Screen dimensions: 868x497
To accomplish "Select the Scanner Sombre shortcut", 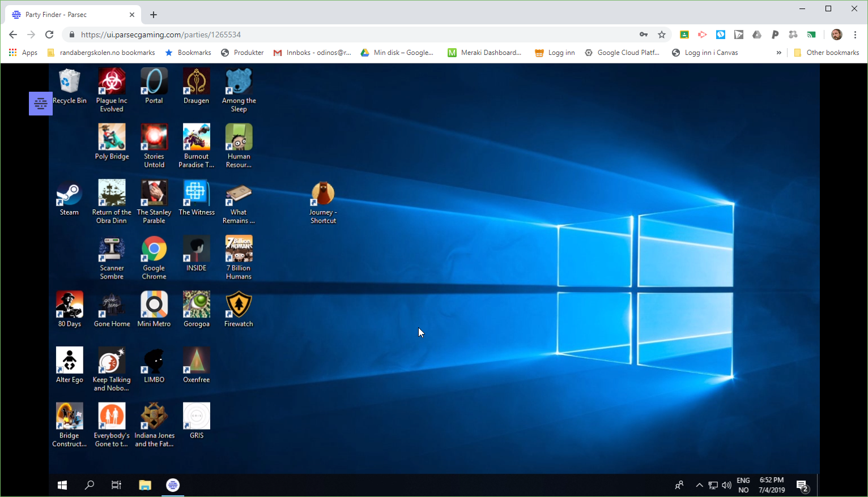I will point(112,258).
